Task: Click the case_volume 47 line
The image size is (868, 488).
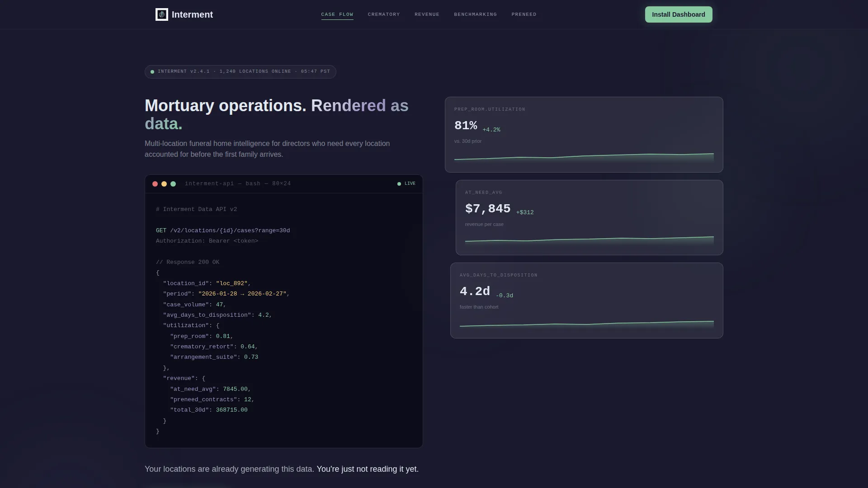Action: point(194,305)
